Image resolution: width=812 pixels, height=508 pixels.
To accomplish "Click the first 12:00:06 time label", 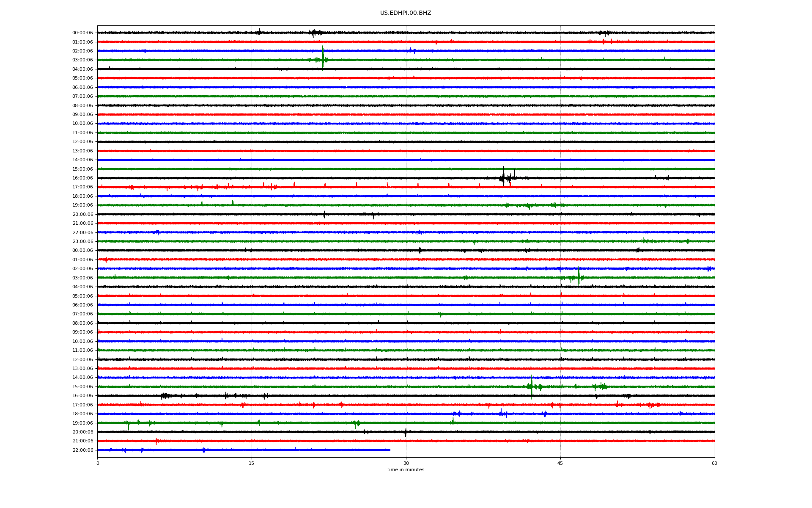I will 82,142.
